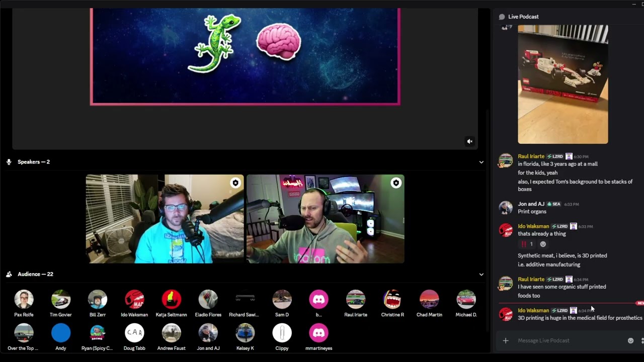This screenshot has width=644, height=362.
Task: Click Andy's blue audience avatar
Action: click(61, 333)
